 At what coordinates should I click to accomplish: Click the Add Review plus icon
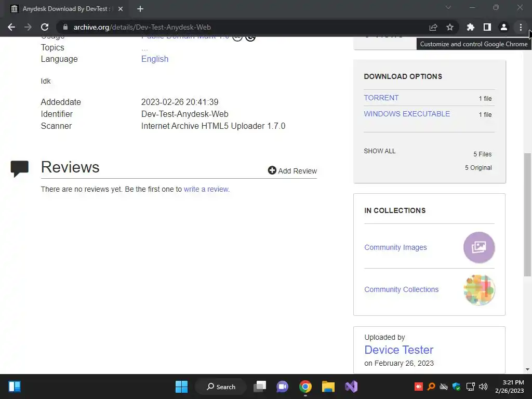(272, 170)
